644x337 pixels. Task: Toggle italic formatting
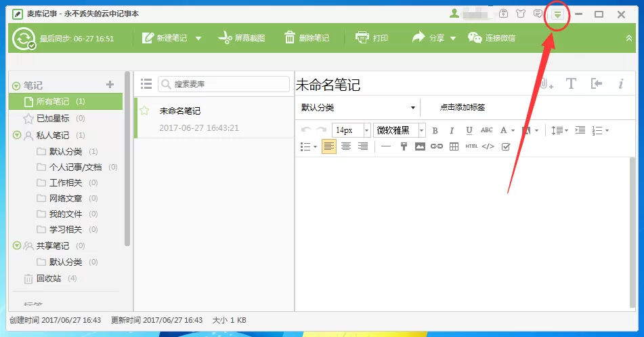pyautogui.click(x=452, y=130)
